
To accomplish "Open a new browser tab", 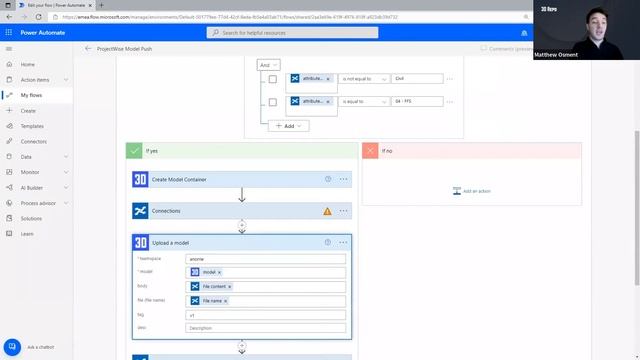I will point(101,5).
